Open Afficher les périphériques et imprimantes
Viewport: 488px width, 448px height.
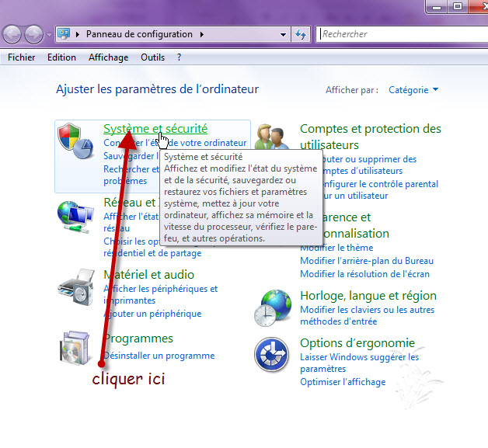(x=160, y=294)
